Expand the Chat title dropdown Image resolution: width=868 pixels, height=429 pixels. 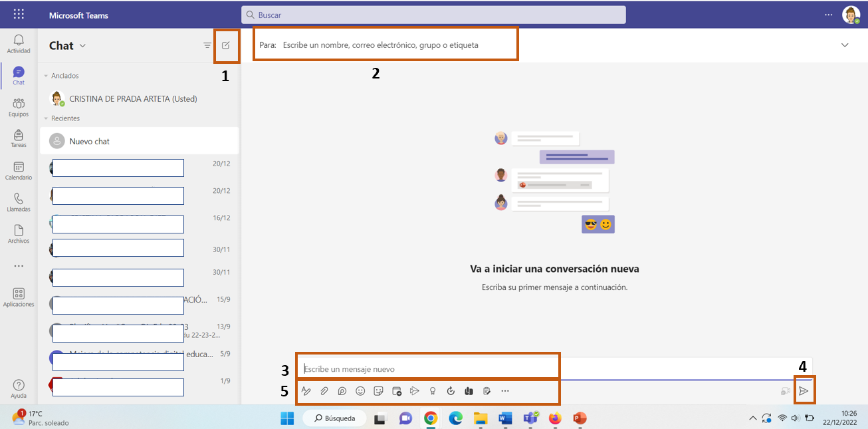[x=83, y=46]
